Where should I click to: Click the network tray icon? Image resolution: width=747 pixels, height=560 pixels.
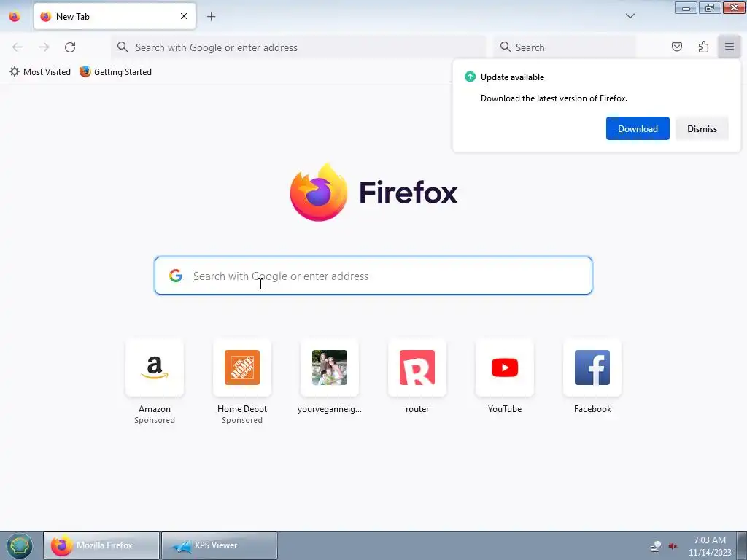pos(656,545)
